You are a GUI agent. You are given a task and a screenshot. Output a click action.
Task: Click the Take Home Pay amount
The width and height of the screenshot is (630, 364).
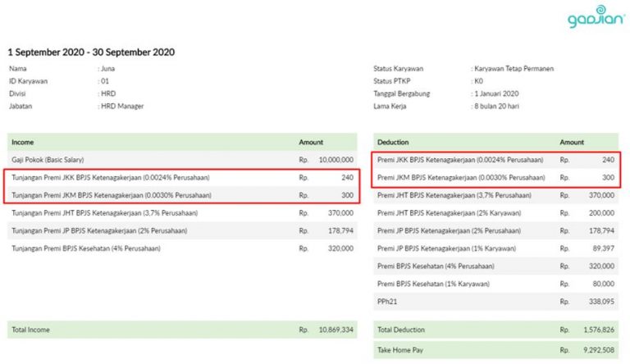click(597, 348)
